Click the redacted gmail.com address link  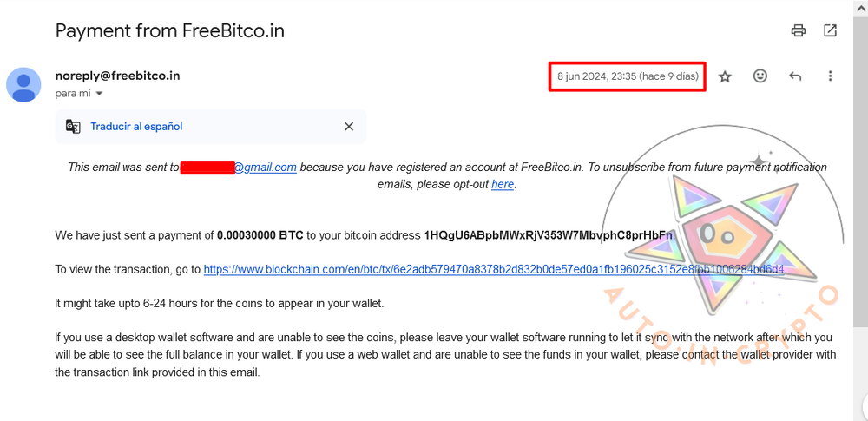tap(239, 168)
